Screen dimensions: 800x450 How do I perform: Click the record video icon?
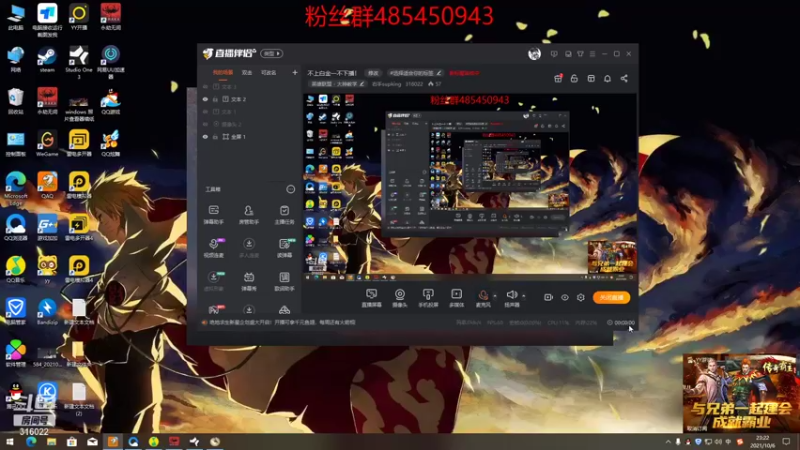click(x=548, y=297)
